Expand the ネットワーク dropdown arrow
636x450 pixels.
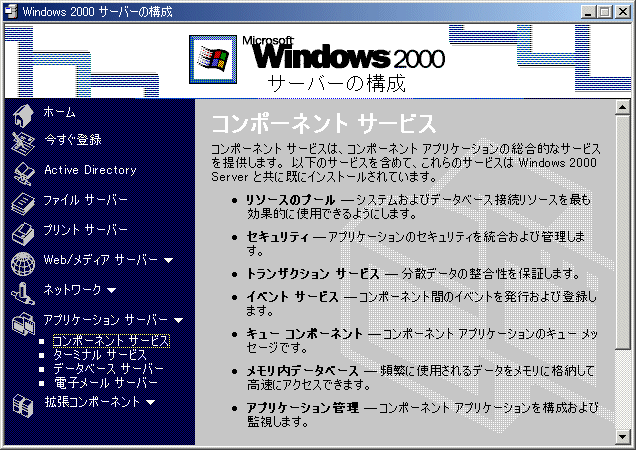(x=112, y=290)
